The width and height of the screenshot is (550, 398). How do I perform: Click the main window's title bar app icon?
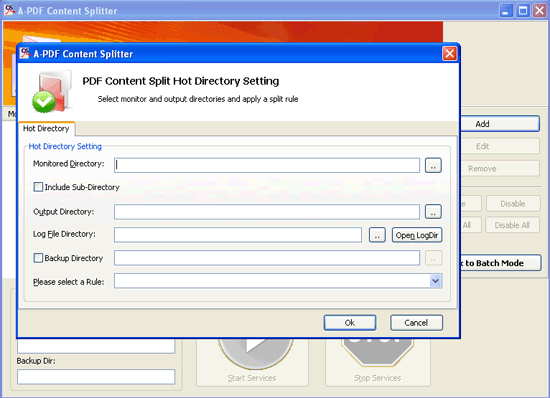pyautogui.click(x=9, y=10)
